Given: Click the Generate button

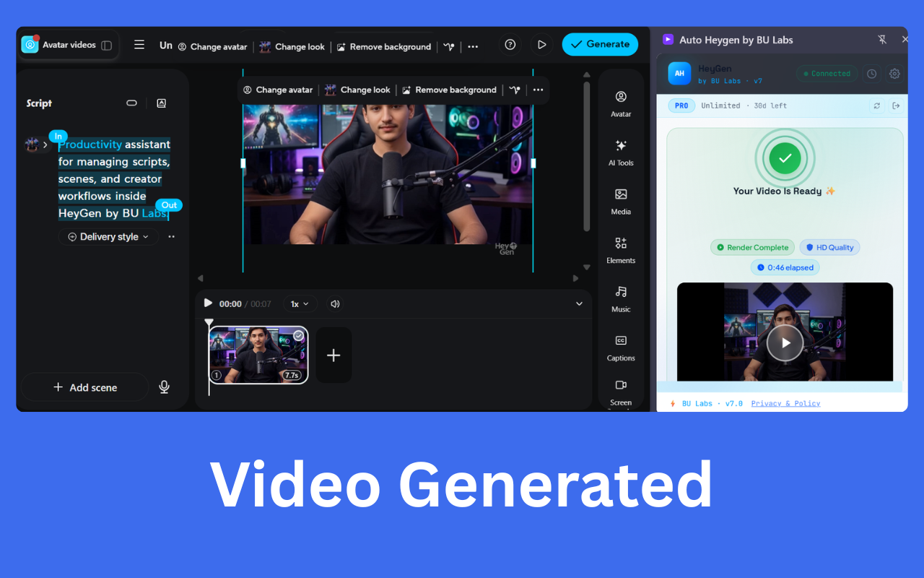Looking at the screenshot, I should pyautogui.click(x=600, y=44).
